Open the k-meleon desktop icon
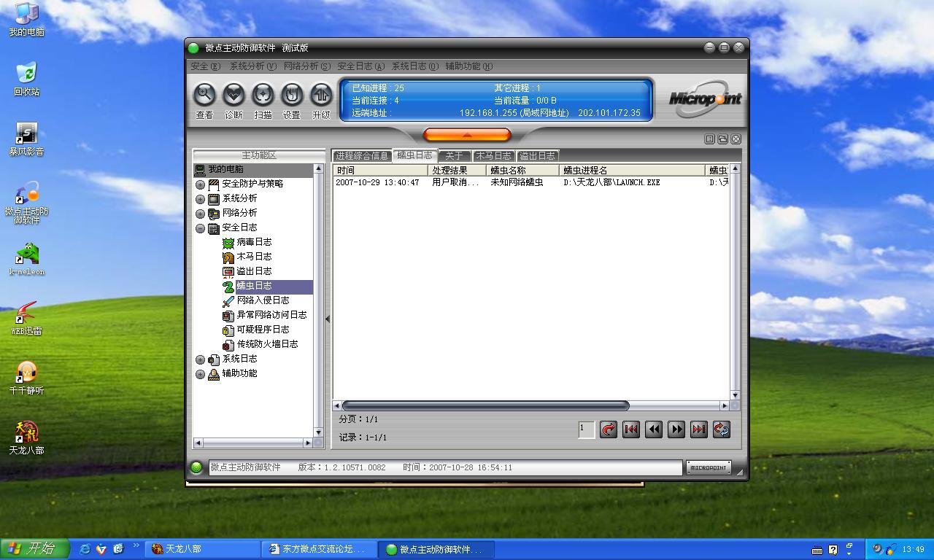Viewport: 934px width, 560px height. pyautogui.click(x=26, y=259)
